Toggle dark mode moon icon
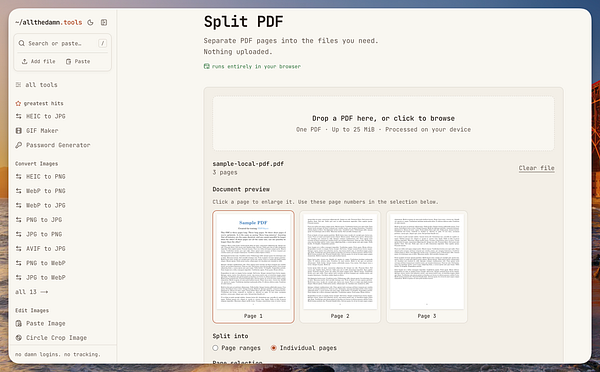 point(90,23)
